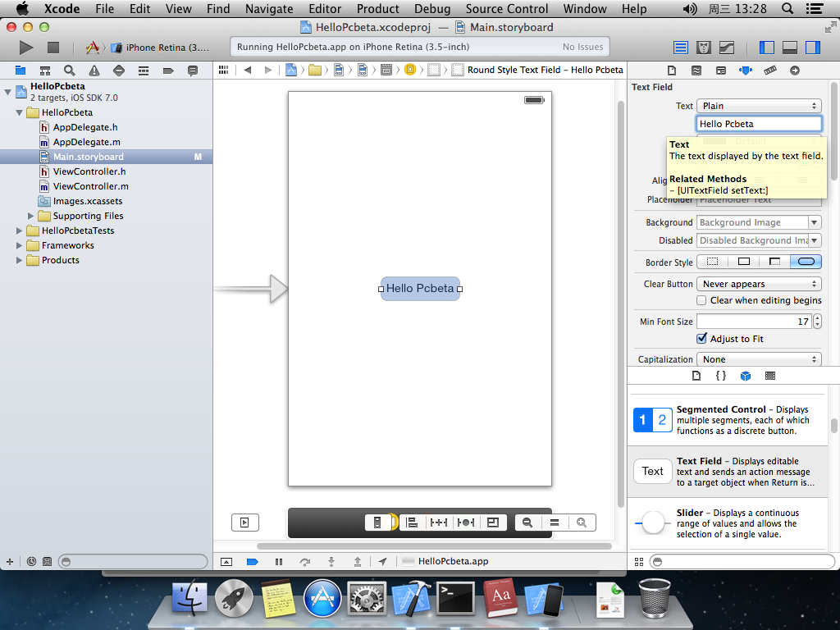Screen dimensions: 840x630
Task: Show the Standard editor
Action: (680, 48)
